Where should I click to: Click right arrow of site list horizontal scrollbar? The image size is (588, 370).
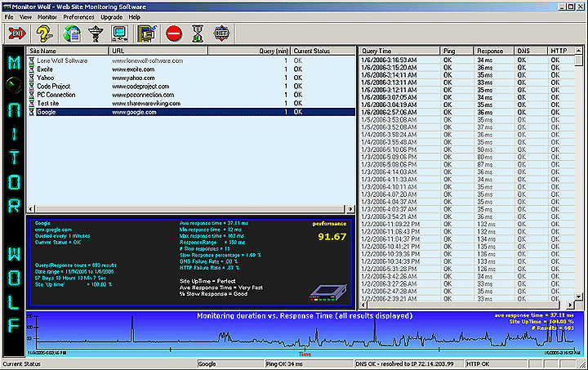point(350,209)
